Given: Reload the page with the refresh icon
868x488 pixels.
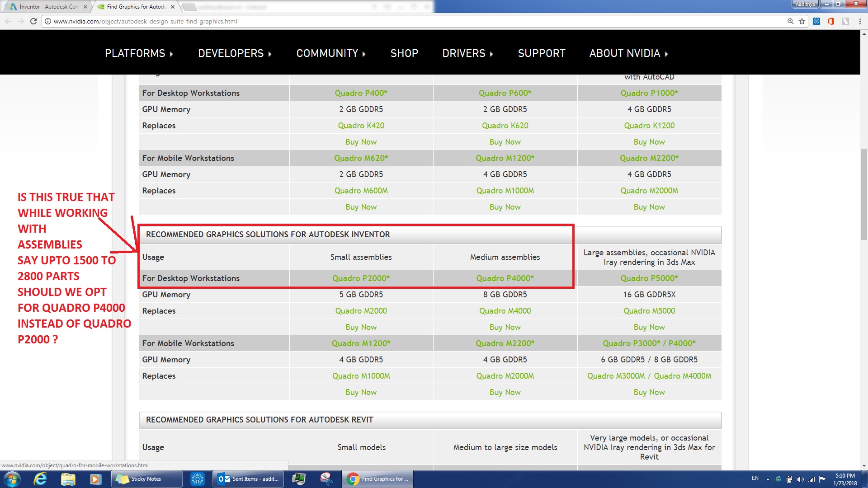Looking at the screenshot, I should click(33, 21).
